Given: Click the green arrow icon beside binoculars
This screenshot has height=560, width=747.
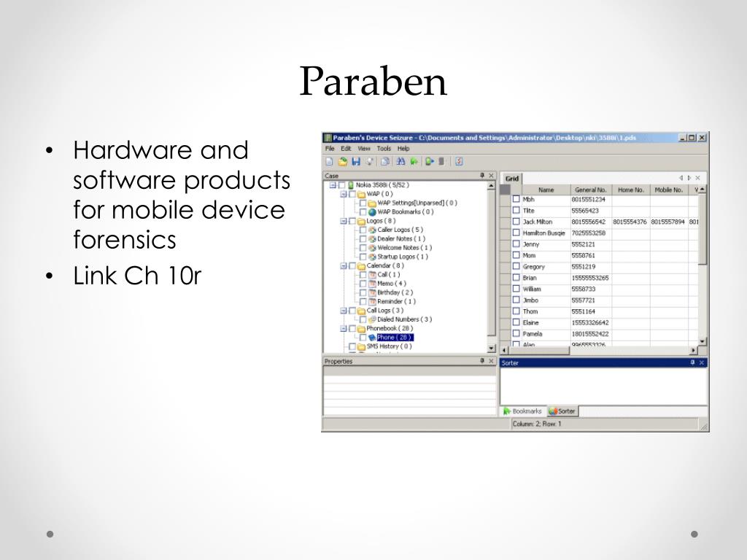Looking at the screenshot, I should pyautogui.click(x=414, y=162).
